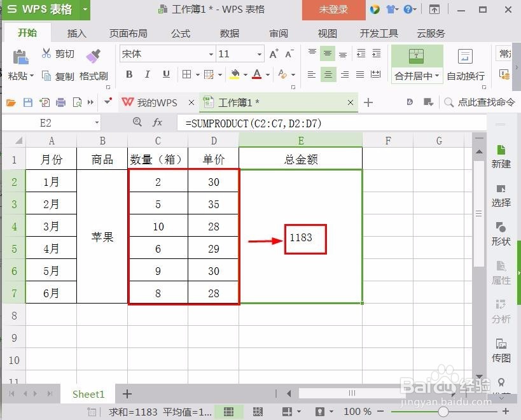Click the plus button to add a new sheet
Viewport: 521px width, 420px height.
tap(126, 394)
